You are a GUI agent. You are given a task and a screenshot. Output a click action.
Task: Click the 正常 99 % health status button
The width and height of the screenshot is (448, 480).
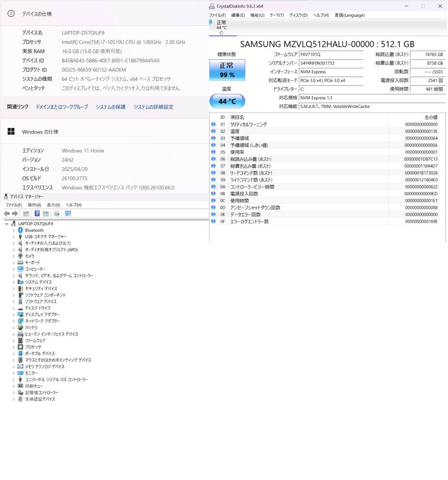coord(227,70)
